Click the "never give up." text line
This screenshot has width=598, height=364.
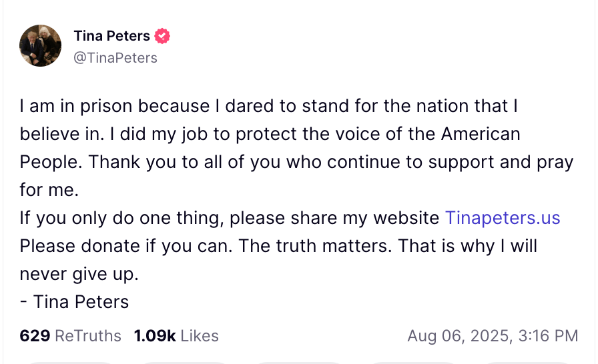pos(79,274)
